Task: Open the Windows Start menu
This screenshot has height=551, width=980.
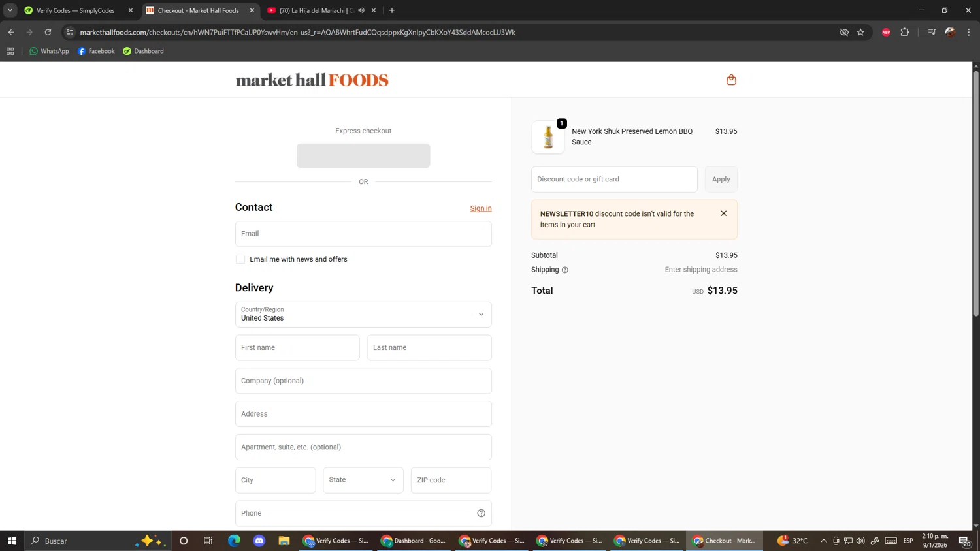Action: (x=12, y=541)
